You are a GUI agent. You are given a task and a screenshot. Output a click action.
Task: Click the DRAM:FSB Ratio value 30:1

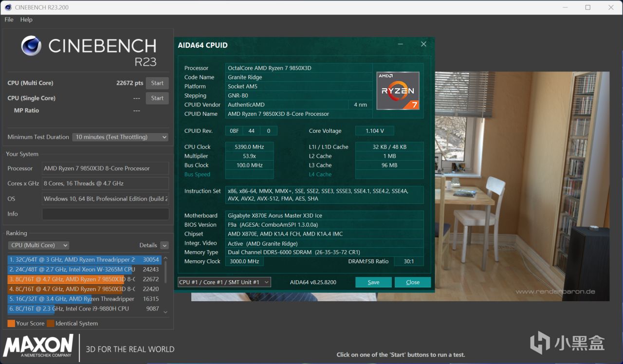click(x=409, y=262)
